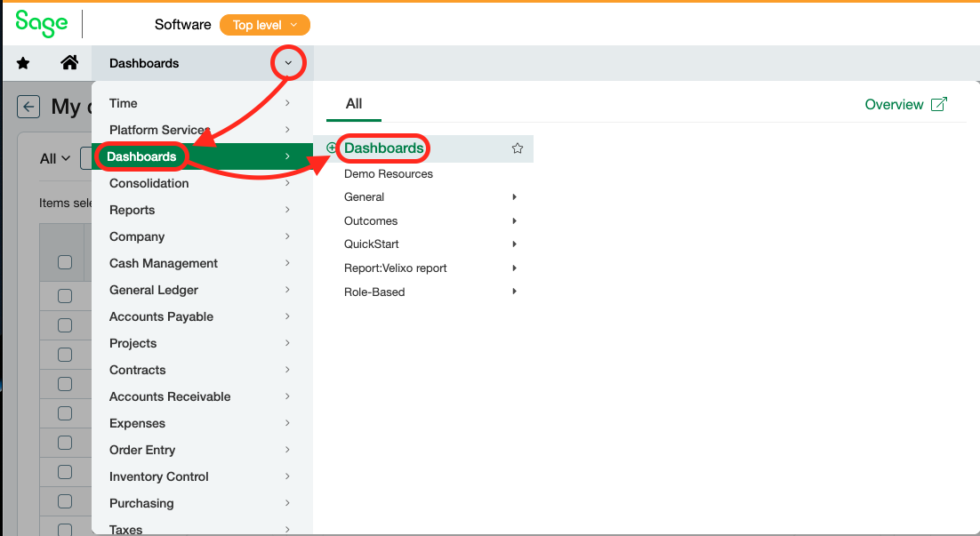This screenshot has height=536, width=980.
Task: Select General Ledger in the menu
Action: (154, 290)
